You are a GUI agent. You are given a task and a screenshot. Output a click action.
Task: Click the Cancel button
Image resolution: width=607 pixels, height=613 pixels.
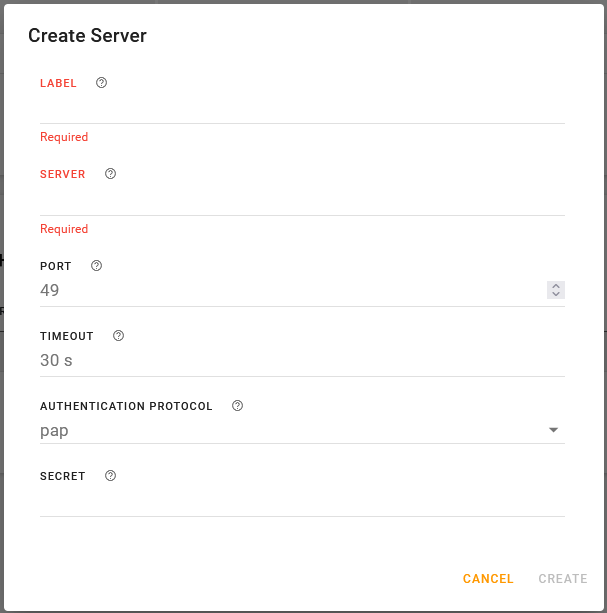tap(488, 579)
